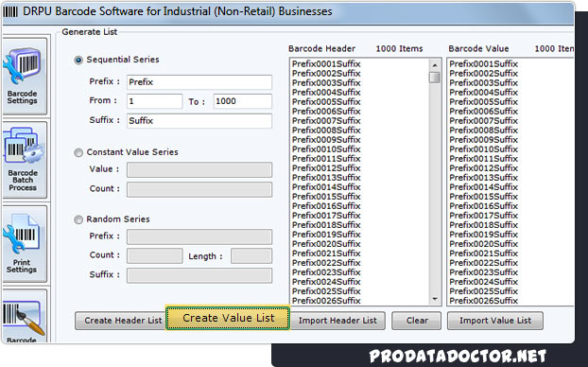Click the Sequential Series Suffix field
This screenshot has height=367, width=588.
coord(199,121)
